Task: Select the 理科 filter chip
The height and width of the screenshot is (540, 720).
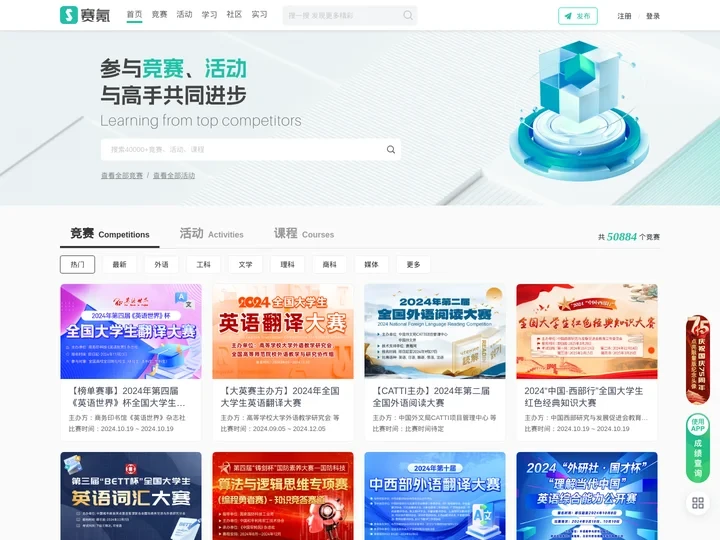Action: pyautogui.click(x=287, y=264)
